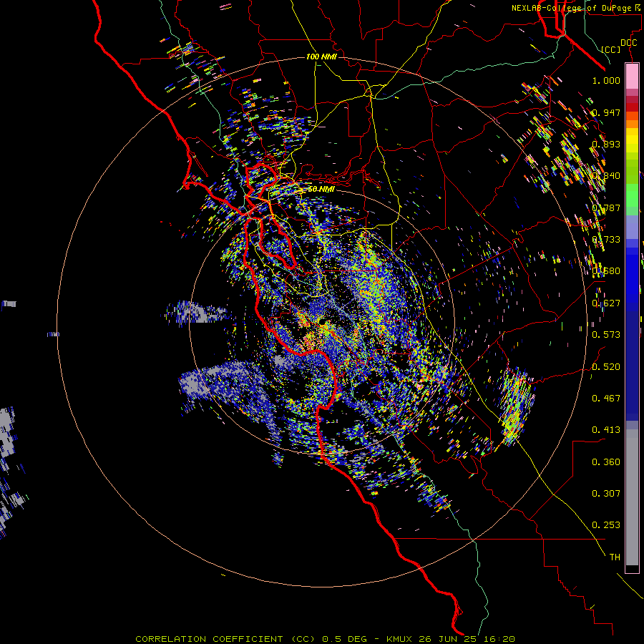
Task: Click the 0.947 scale value
Action: click(606, 112)
